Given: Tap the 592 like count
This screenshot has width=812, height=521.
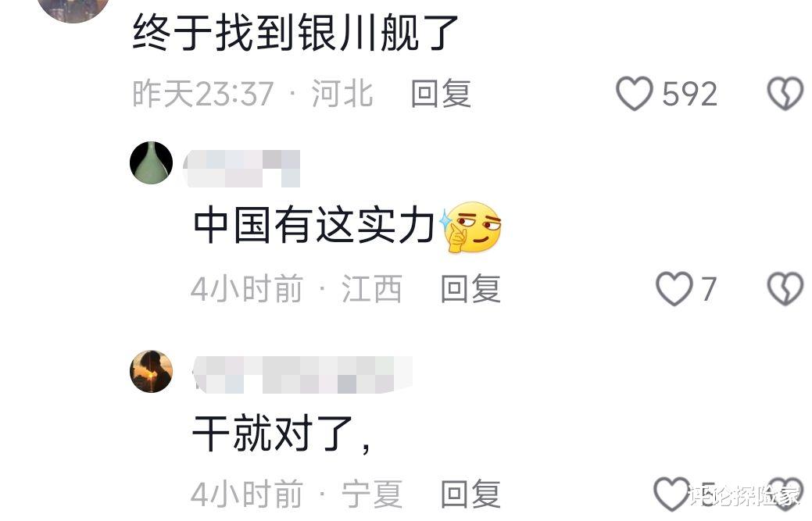Looking at the screenshot, I should [x=689, y=95].
